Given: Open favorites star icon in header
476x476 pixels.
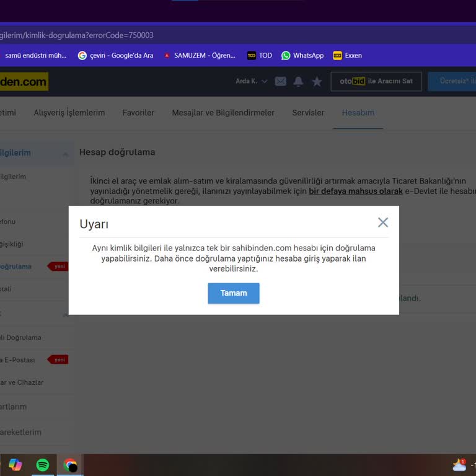Looking at the screenshot, I should [x=317, y=81].
